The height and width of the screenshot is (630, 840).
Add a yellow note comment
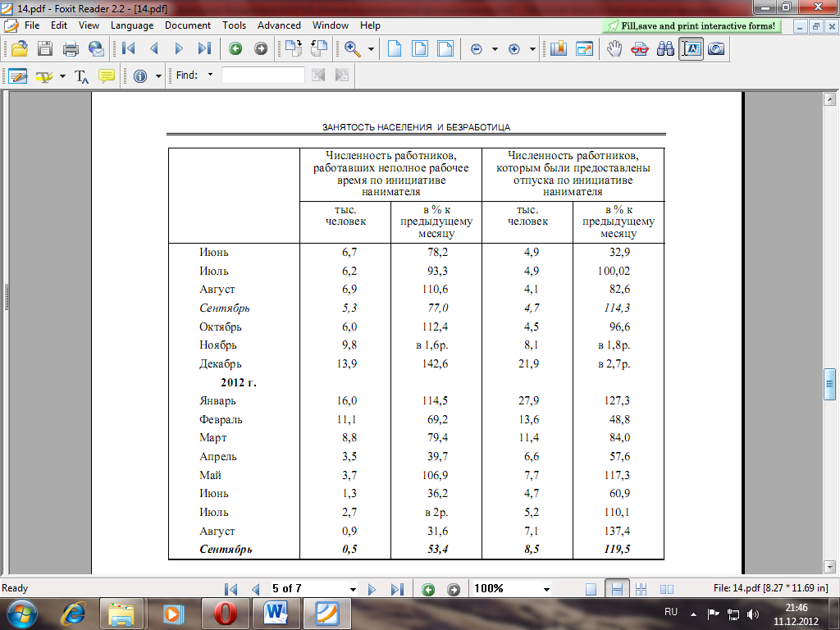coord(107,76)
